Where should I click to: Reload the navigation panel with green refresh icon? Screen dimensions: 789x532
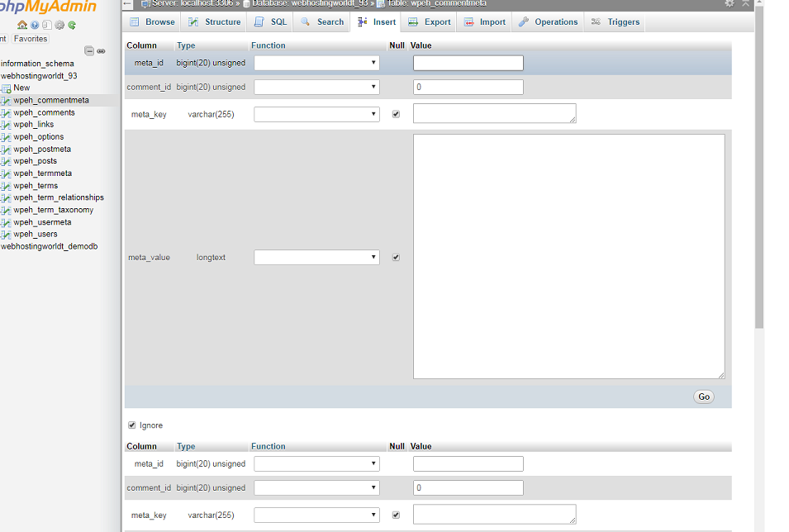(72, 25)
